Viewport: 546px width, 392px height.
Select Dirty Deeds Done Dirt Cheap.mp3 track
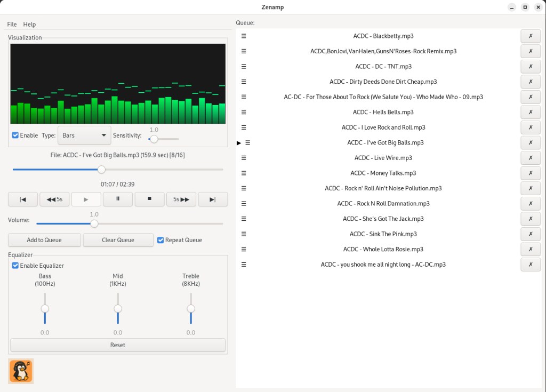click(383, 82)
